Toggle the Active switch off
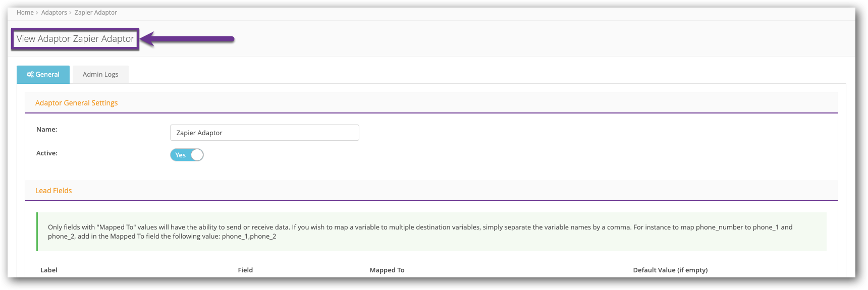The image size is (868, 290). coord(187,155)
